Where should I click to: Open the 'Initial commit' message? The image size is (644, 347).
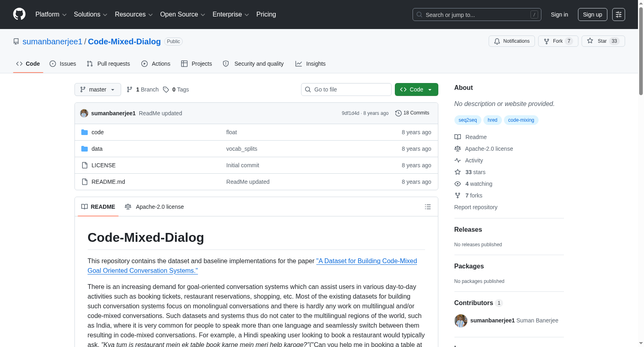[243, 165]
